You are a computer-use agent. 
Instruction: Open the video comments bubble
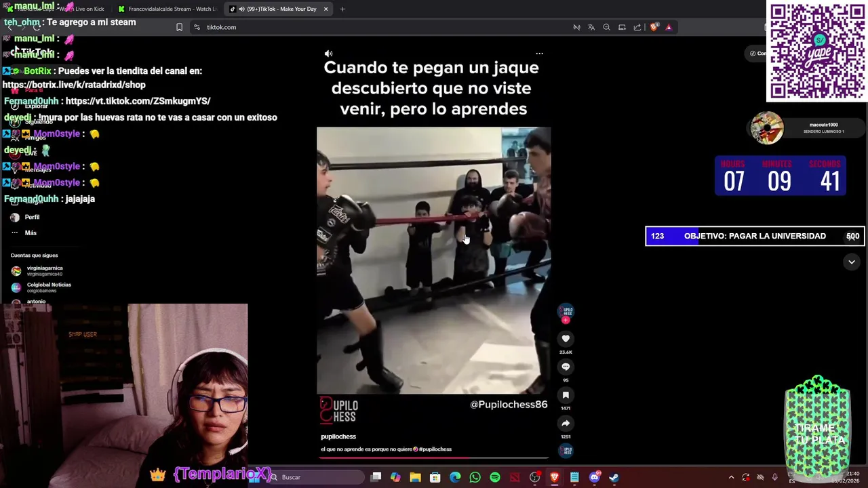566,367
